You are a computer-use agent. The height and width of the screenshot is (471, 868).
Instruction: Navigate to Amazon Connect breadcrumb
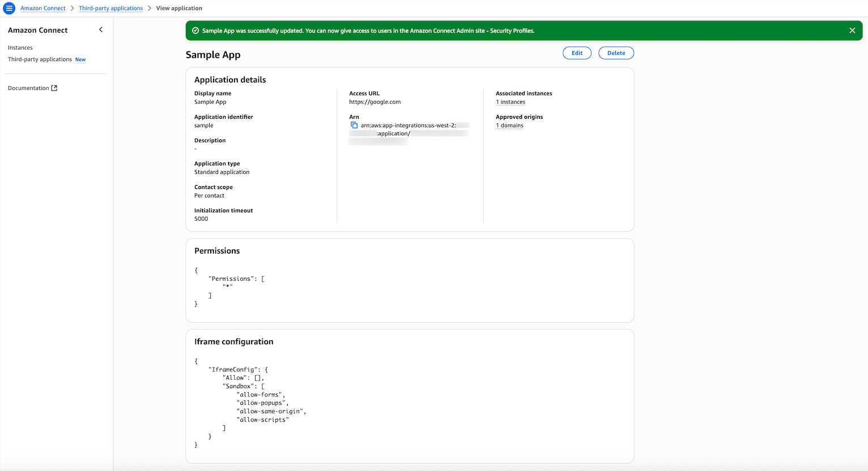click(43, 8)
